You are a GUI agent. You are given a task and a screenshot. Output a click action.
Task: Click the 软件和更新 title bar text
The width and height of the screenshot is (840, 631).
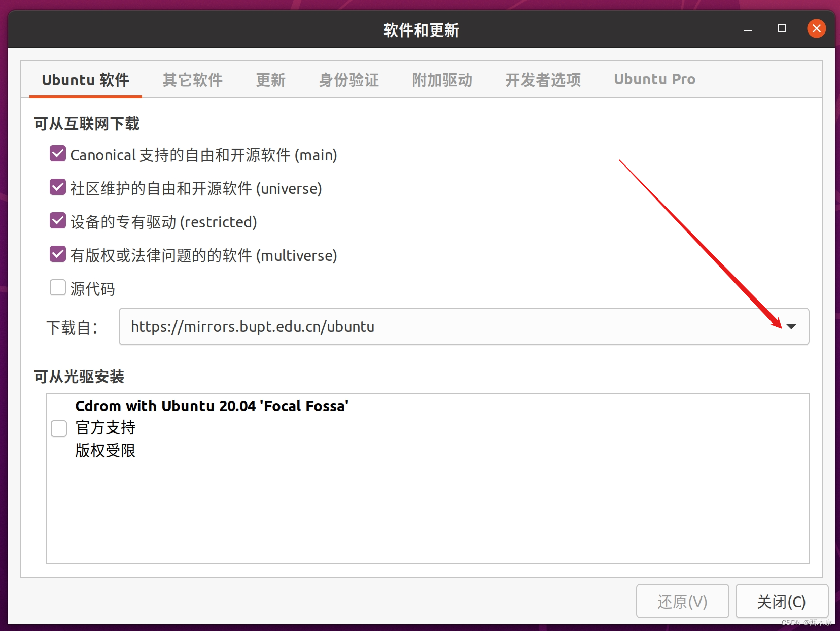421,30
